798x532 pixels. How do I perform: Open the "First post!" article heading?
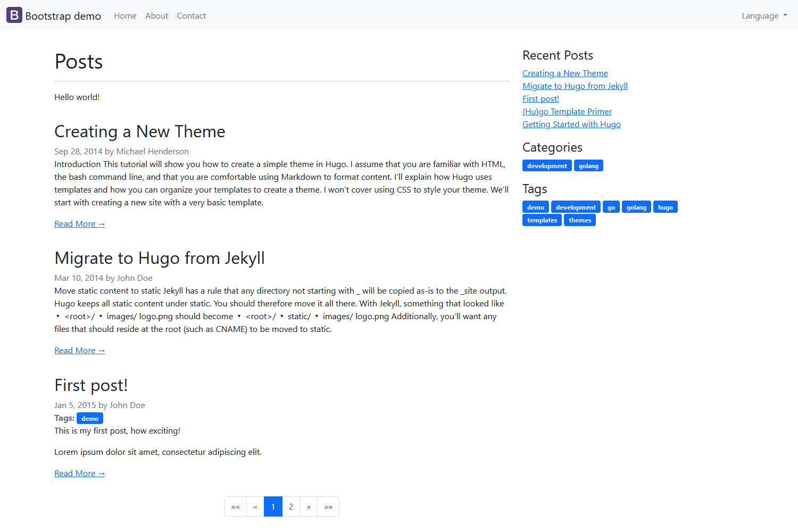click(91, 385)
